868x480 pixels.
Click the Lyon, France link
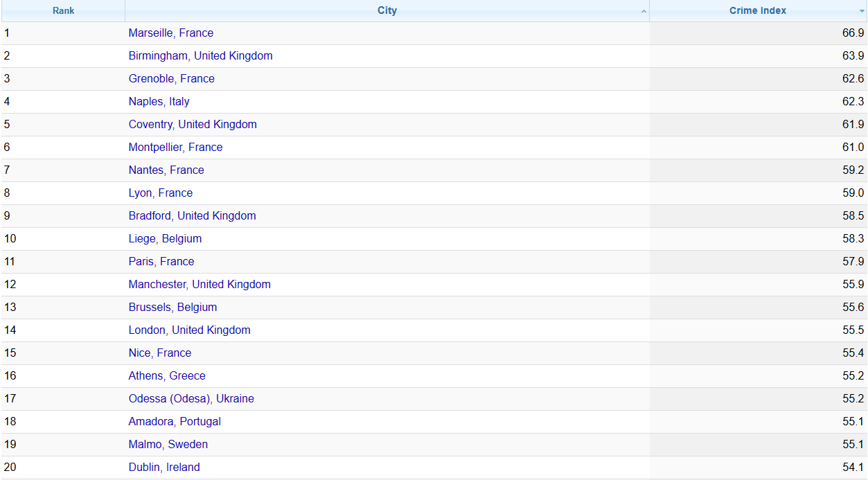[160, 193]
